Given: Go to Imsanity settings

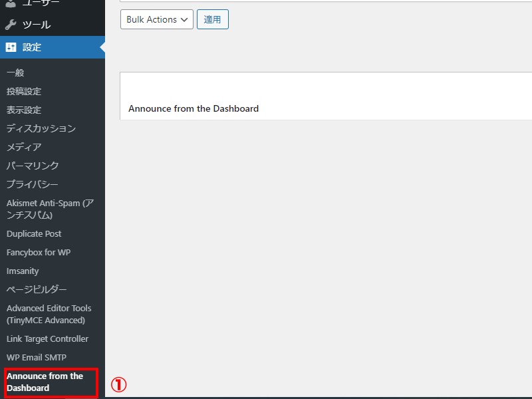Looking at the screenshot, I should [23, 271].
